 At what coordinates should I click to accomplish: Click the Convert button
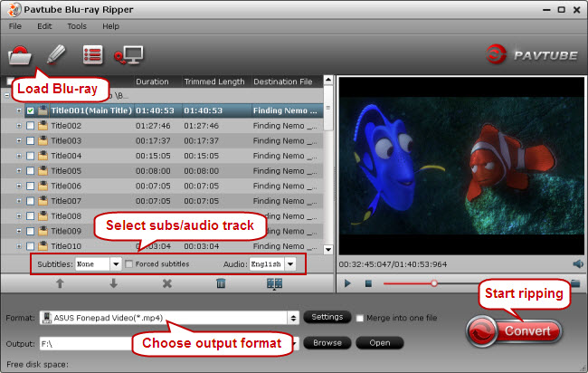click(514, 331)
